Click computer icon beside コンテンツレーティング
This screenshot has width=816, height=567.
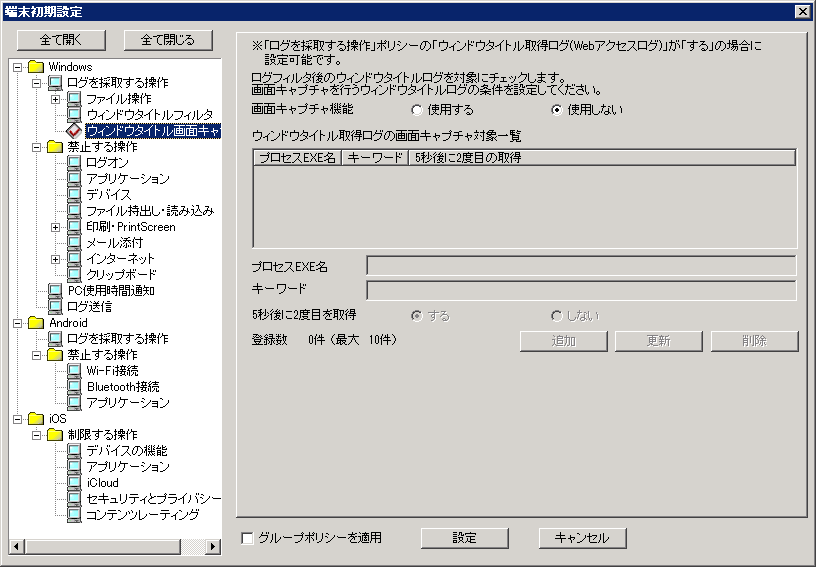pyautogui.click(x=74, y=514)
